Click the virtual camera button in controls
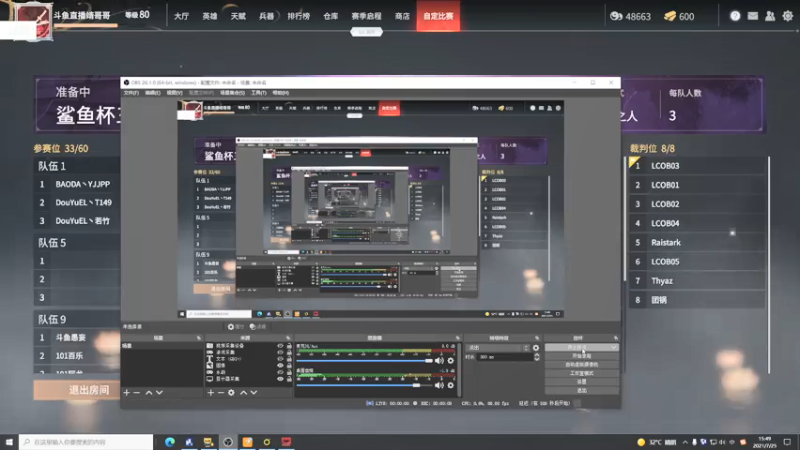Image resolution: width=800 pixels, height=450 pixels. pyautogui.click(x=582, y=365)
